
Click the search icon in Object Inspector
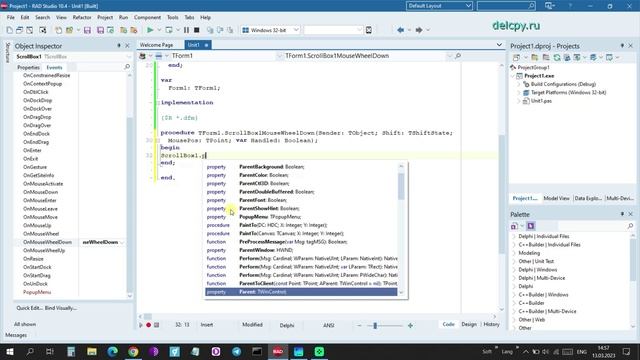[127, 67]
